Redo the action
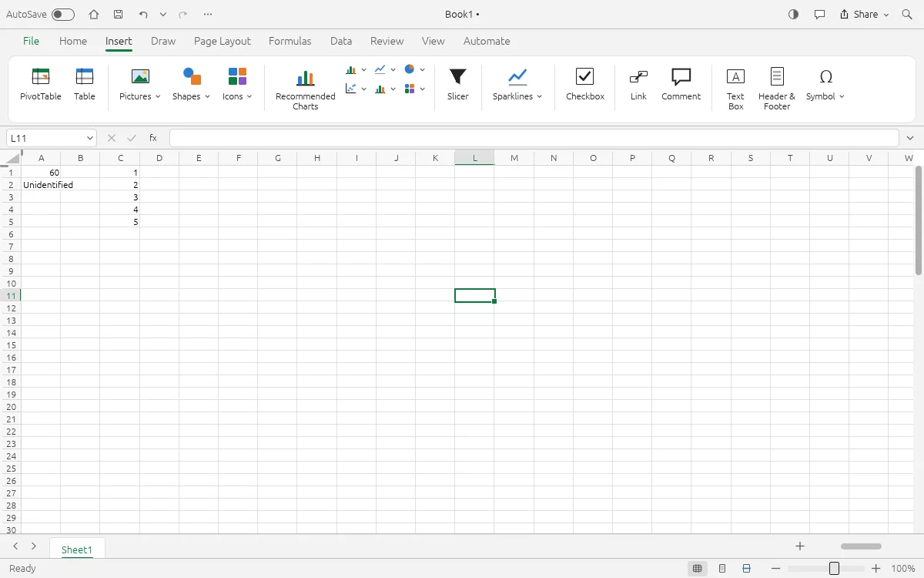The height and width of the screenshot is (578, 924). coord(182,15)
